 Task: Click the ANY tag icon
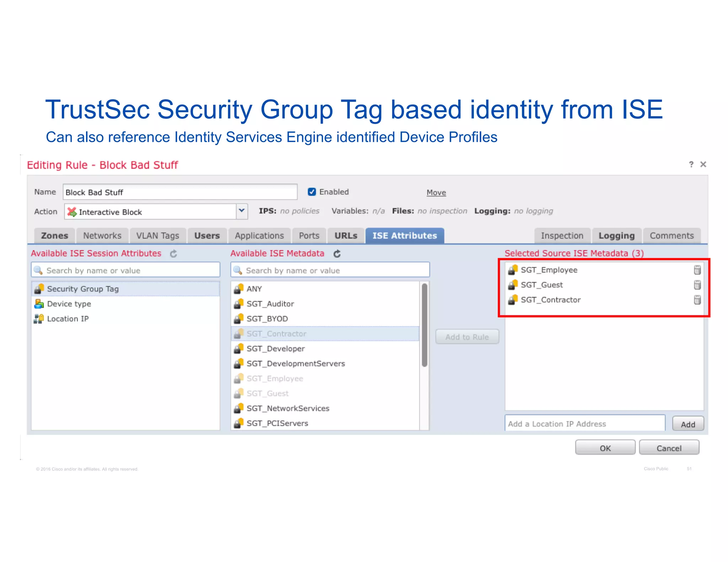tap(239, 289)
